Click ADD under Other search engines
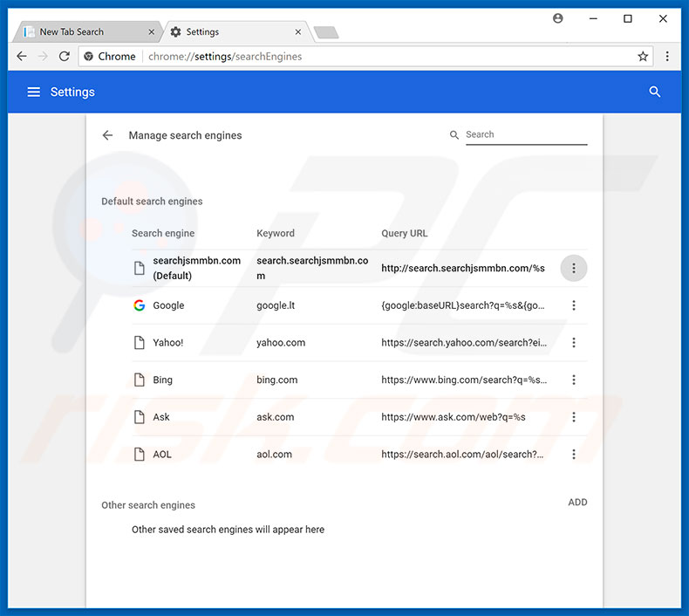This screenshot has width=689, height=616. point(577,502)
